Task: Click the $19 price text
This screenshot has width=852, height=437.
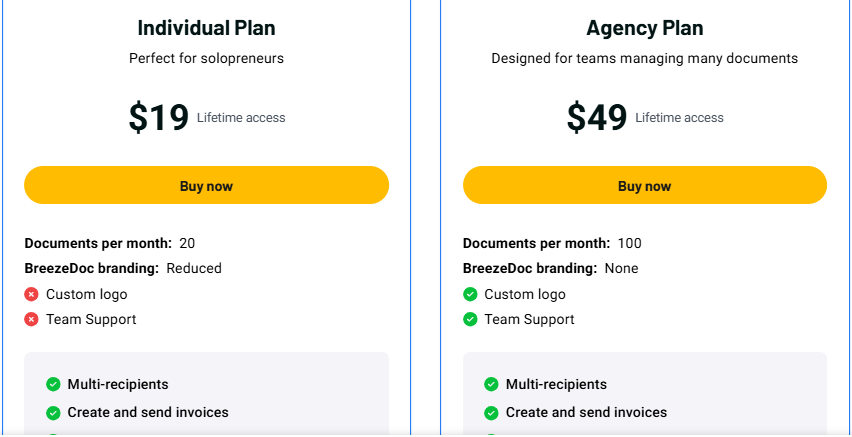Action: (159, 117)
